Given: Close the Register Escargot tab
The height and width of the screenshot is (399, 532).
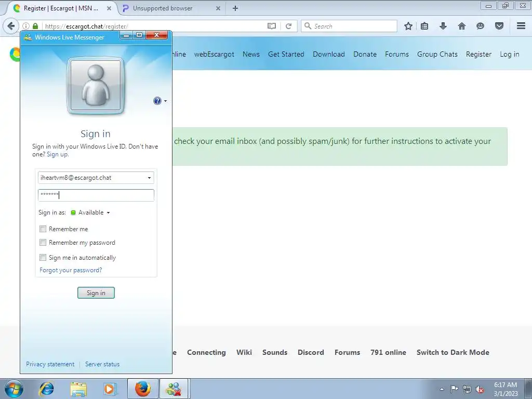Looking at the screenshot, I should coord(109,8).
